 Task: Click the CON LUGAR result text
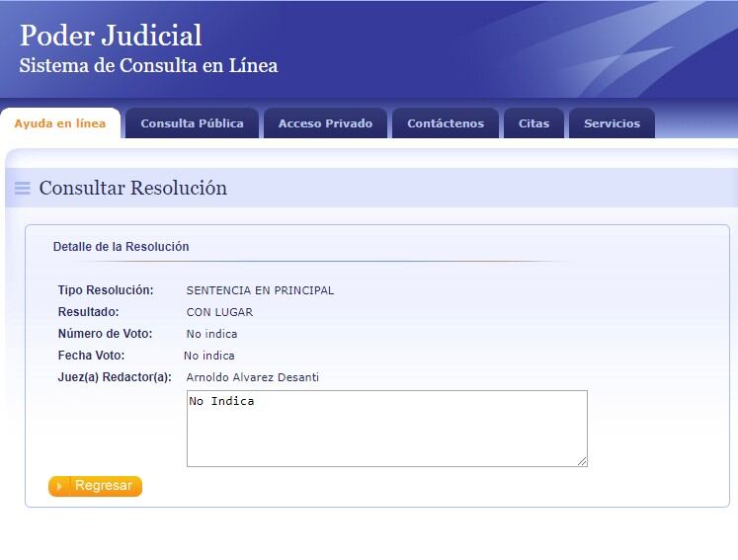(x=219, y=312)
